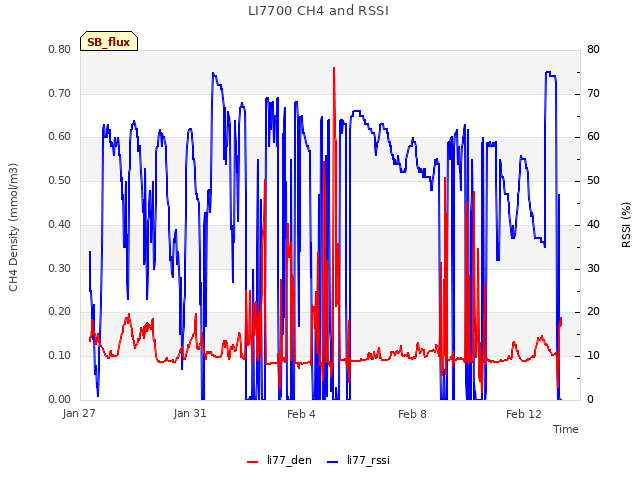Click the 40 right axis value
The image size is (640, 480).
[x=593, y=224]
